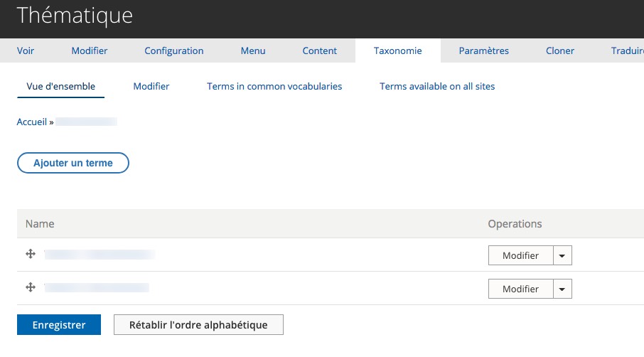Click the blue Enregistrer button
This screenshot has height=357, width=644.
(59, 324)
